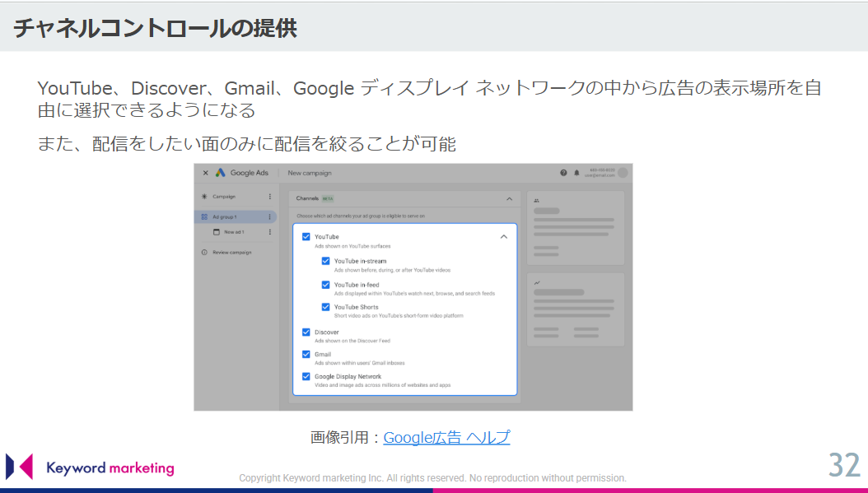
Task: Click the Google Ads screenshot image
Action: (x=413, y=287)
